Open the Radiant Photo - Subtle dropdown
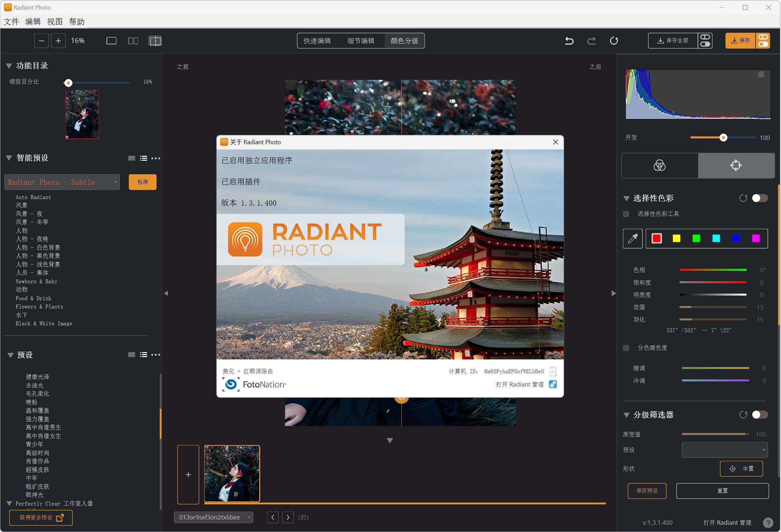Screen dimensions: 781x532 pos(62,182)
